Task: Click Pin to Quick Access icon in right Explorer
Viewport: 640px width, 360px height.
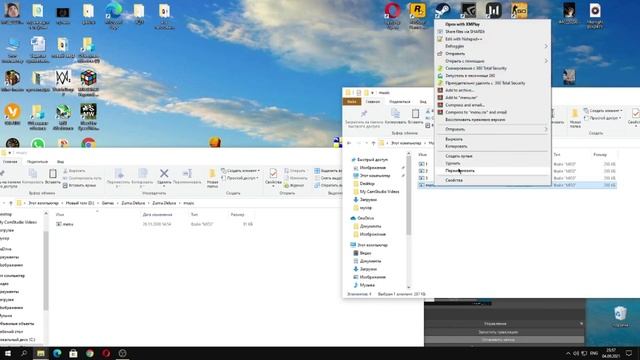Action: coord(363,113)
